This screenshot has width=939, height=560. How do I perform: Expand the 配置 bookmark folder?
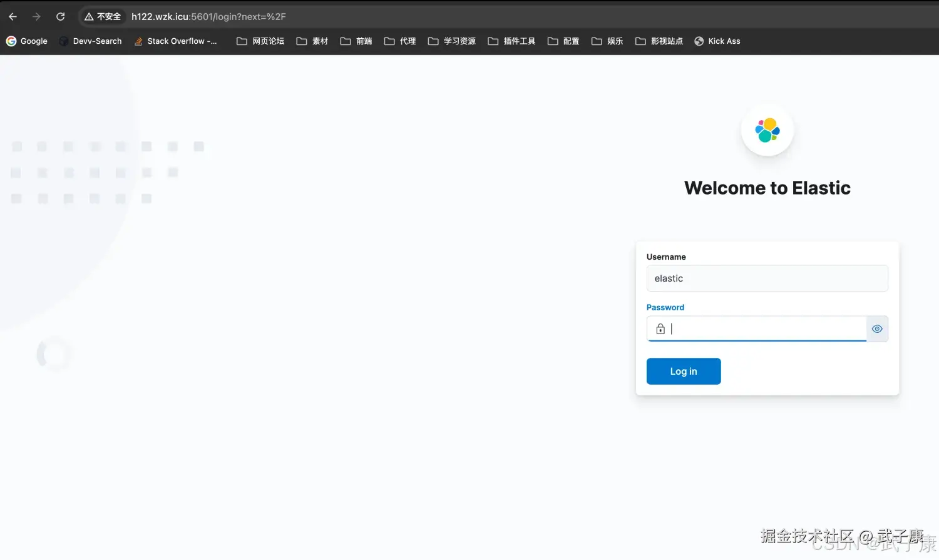pos(563,41)
